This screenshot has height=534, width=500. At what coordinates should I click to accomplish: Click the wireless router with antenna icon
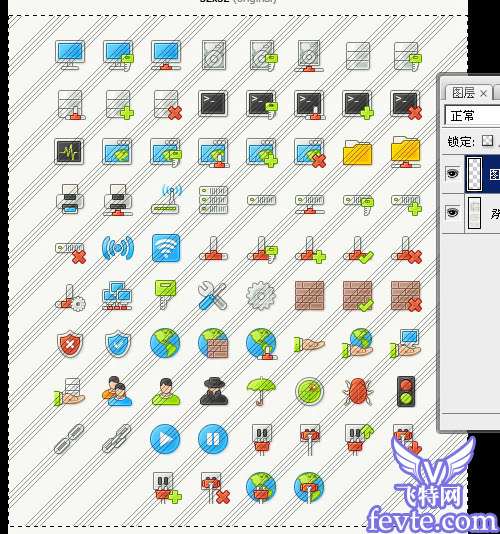coord(166,199)
